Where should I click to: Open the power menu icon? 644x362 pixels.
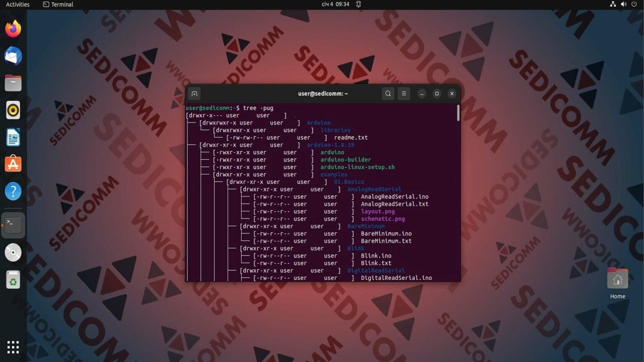634,4
